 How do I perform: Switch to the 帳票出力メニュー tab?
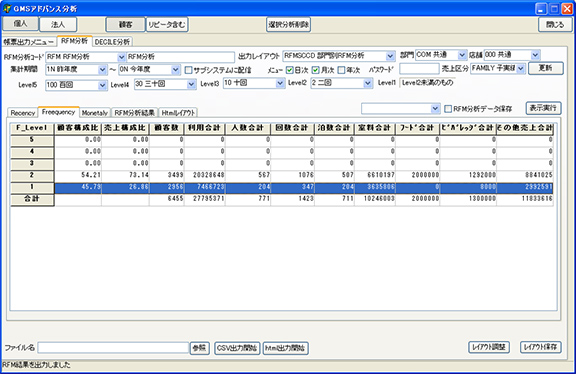pos(29,42)
